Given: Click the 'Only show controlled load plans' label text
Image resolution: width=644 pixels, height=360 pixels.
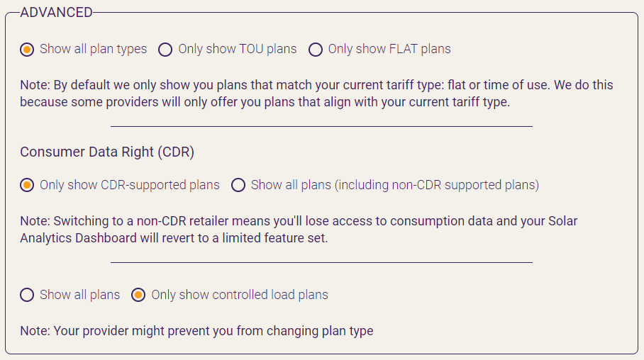Looking at the screenshot, I should point(240,295).
